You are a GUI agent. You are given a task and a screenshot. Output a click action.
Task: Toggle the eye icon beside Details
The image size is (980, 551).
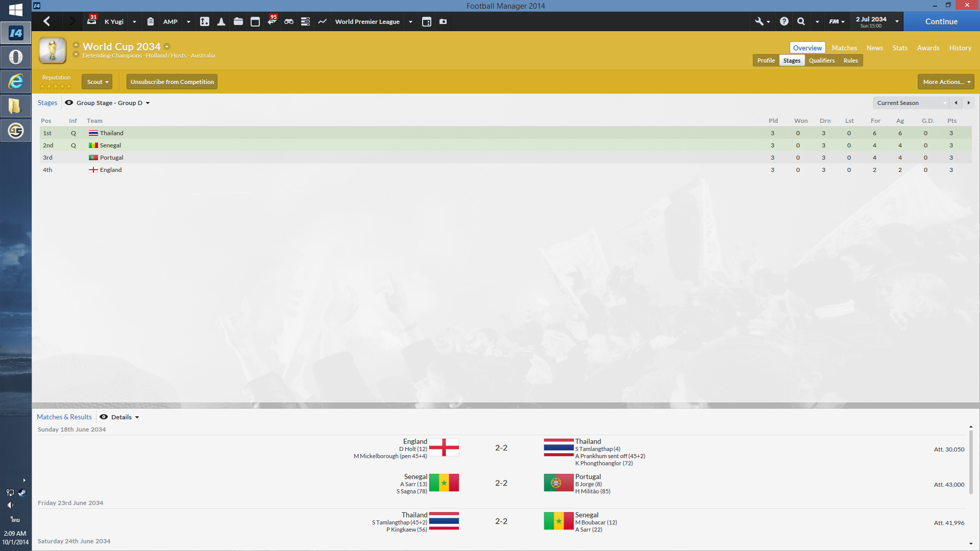pos(104,417)
